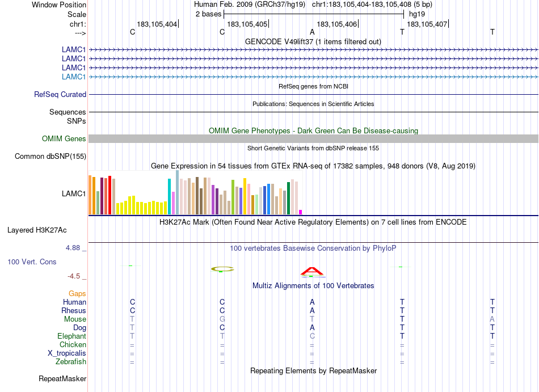The width and height of the screenshot is (539, 392).
Task: Open Publications: Sequences in Scientific Articles title
Action: [x=313, y=104]
